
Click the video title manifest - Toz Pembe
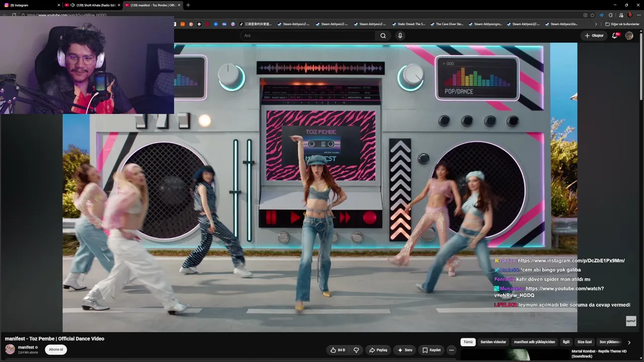55,339
